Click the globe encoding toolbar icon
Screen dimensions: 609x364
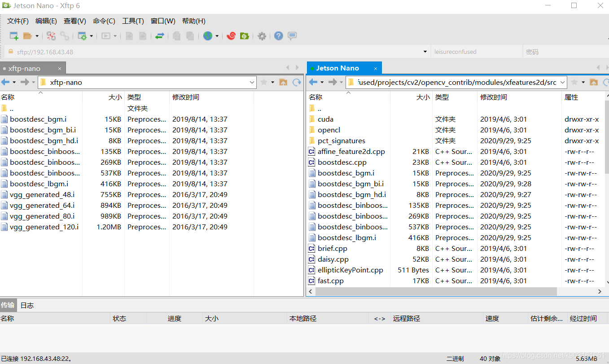click(208, 36)
